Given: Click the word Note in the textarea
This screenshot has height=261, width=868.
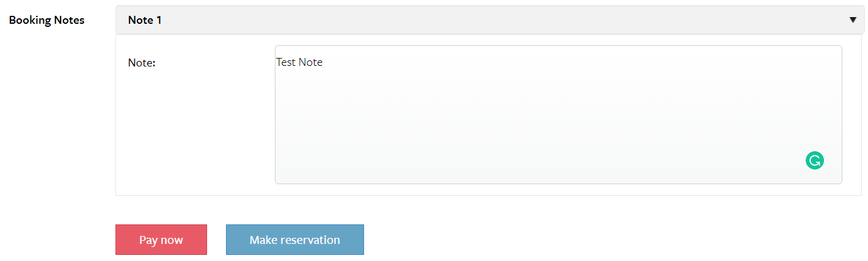Looking at the screenshot, I should pos(310,62).
